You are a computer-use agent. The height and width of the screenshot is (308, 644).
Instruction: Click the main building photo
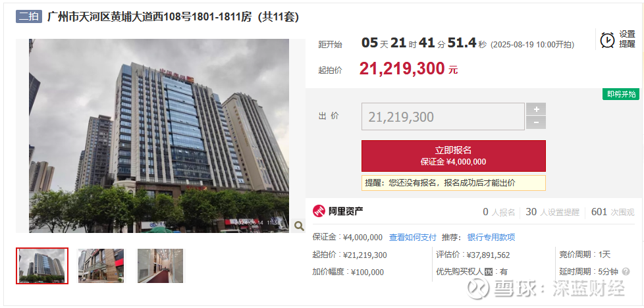(x=159, y=136)
